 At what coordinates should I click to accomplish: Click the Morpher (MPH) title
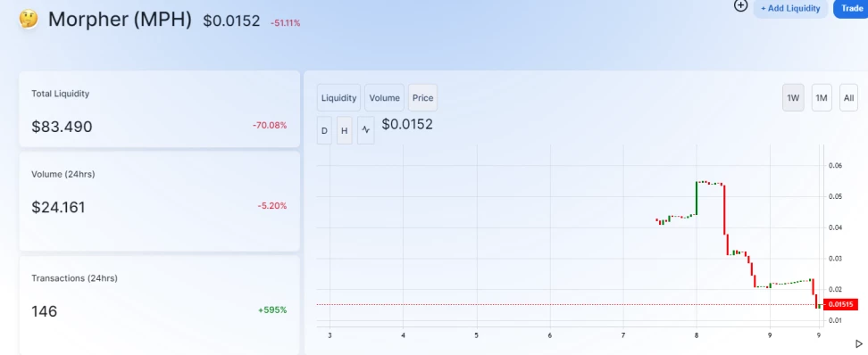pyautogui.click(x=121, y=20)
